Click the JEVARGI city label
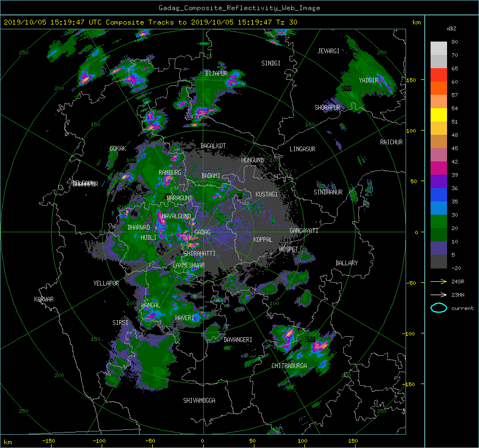Viewport: 479px width, 448px height. (x=328, y=51)
